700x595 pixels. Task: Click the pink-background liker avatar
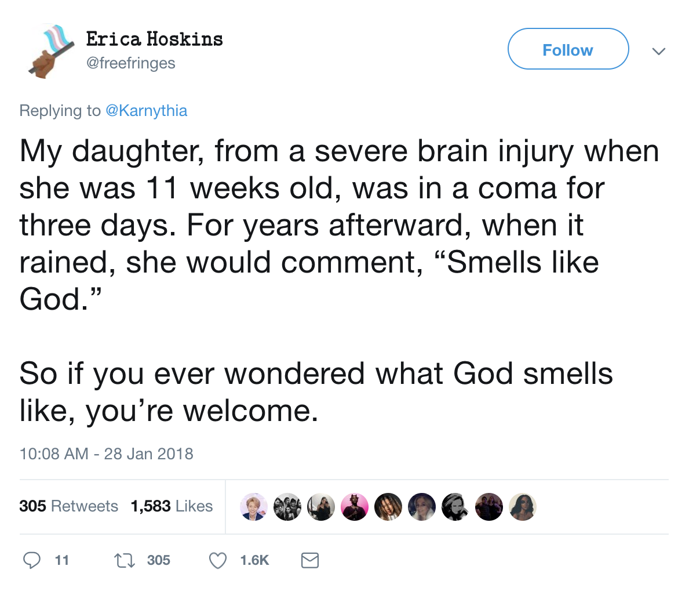click(355, 507)
